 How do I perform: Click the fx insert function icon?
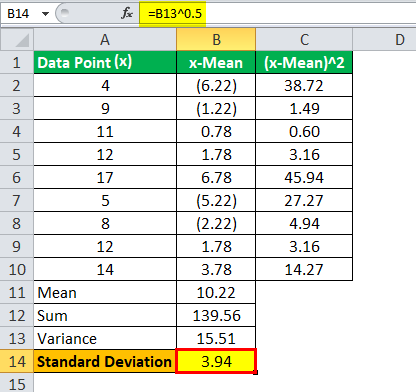tap(127, 13)
